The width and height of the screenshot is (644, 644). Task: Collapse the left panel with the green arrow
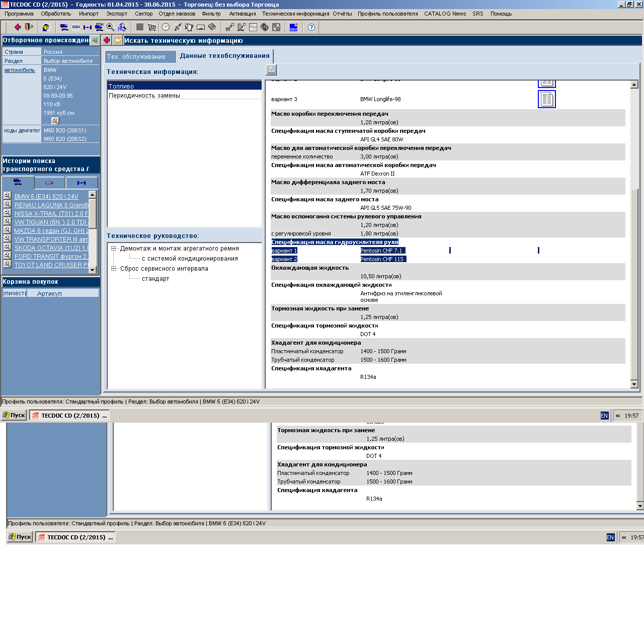95,40
